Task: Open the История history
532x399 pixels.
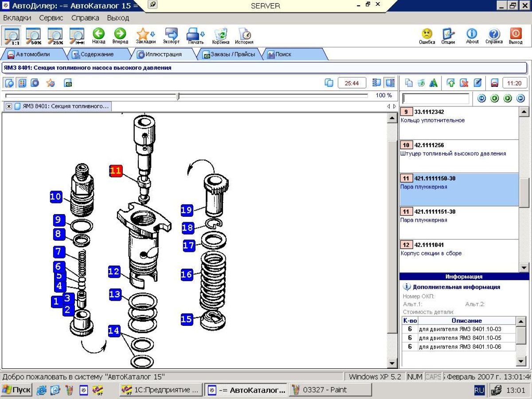Action: [x=244, y=36]
